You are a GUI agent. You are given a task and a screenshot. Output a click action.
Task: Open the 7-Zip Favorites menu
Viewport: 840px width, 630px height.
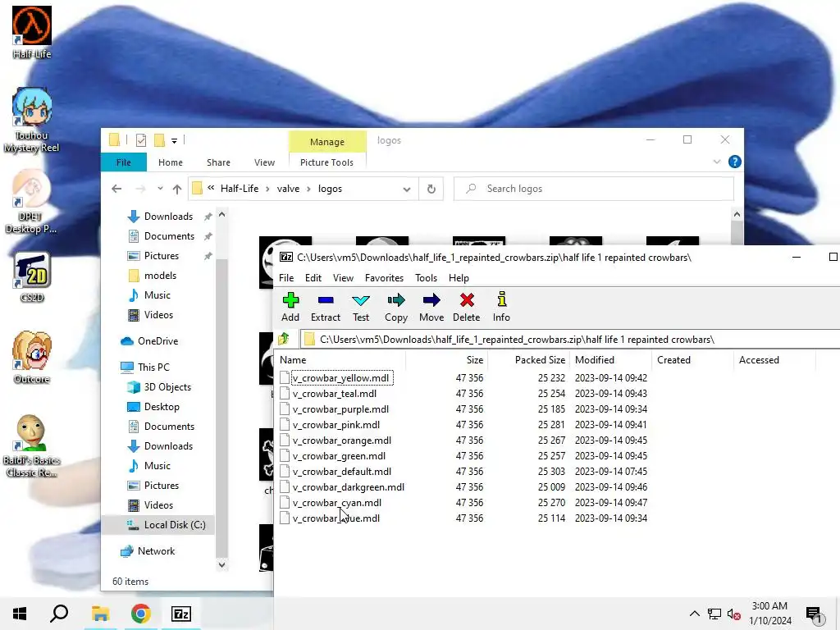384,277
